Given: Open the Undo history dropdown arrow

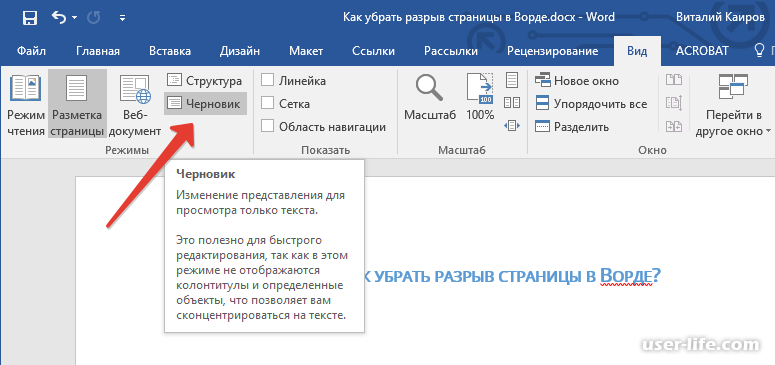Looking at the screenshot, I should click(x=75, y=18).
